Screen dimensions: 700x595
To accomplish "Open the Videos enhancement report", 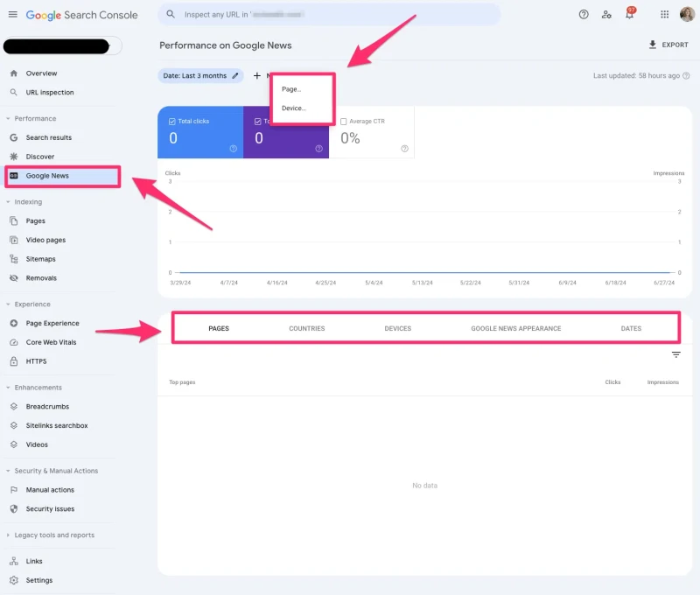I will click(37, 444).
